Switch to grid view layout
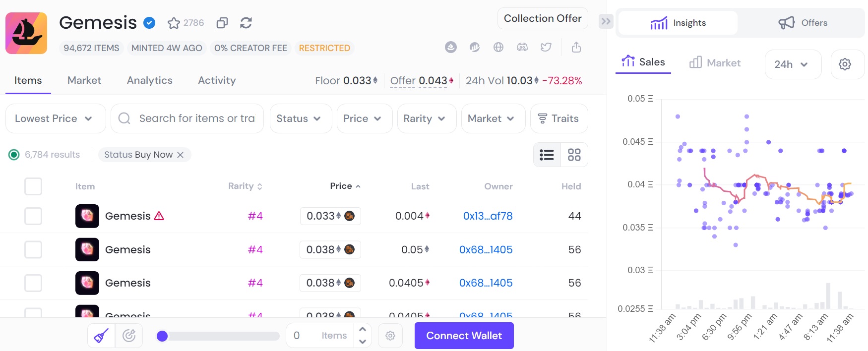 click(x=574, y=155)
